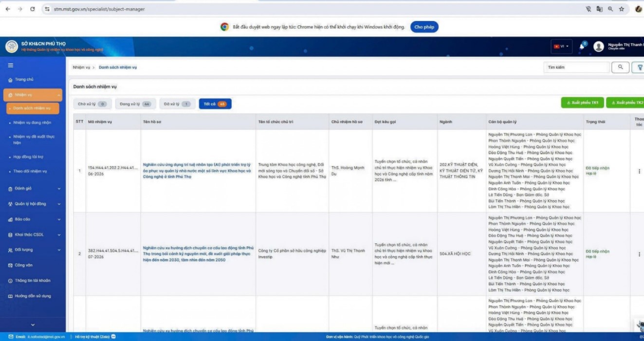Open the VI language dropdown
Screen dimensions: 644x341
[561, 46]
